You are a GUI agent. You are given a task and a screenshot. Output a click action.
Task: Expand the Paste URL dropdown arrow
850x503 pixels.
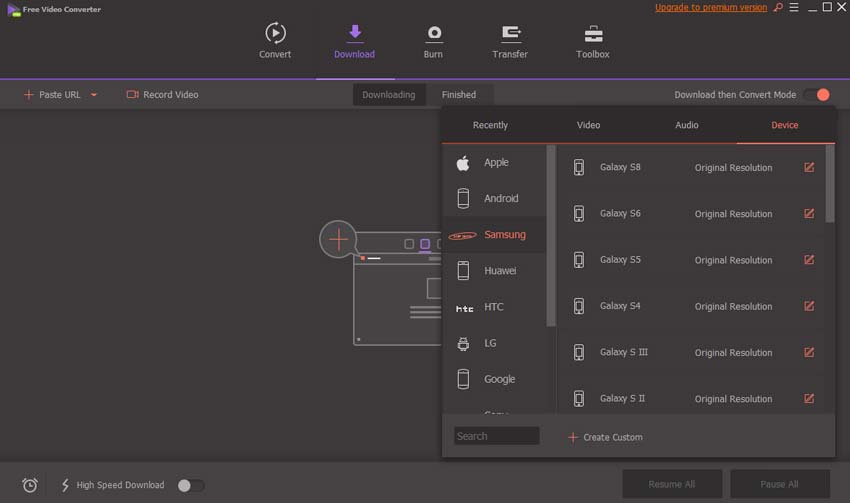tap(94, 95)
